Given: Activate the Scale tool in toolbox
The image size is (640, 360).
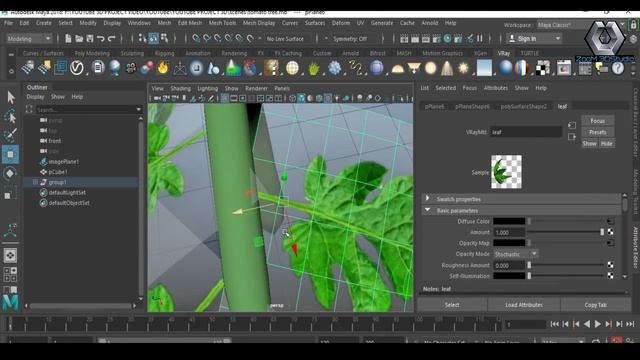Looking at the screenshot, I should point(9,194).
